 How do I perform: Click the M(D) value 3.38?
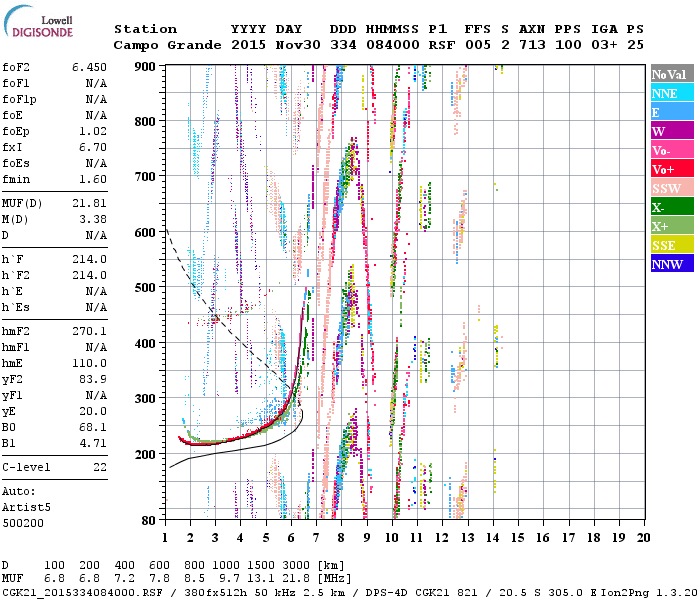tap(93, 219)
